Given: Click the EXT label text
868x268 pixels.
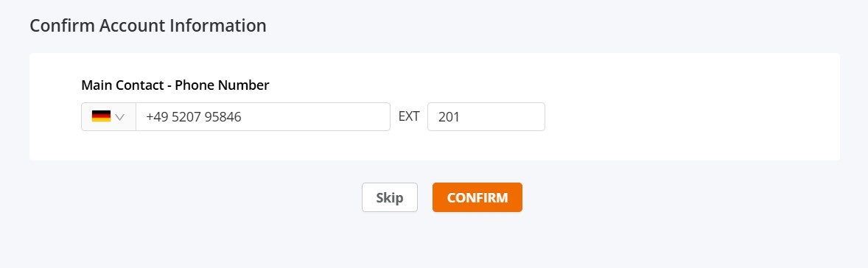Looking at the screenshot, I should click(409, 116).
